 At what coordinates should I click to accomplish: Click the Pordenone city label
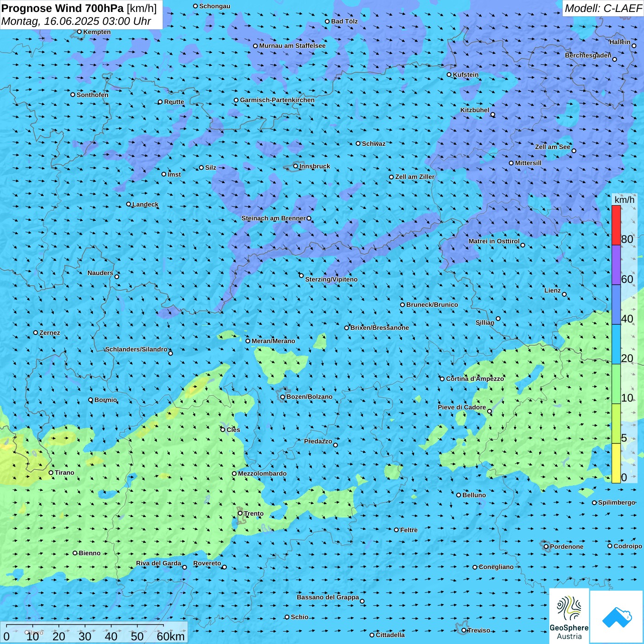tap(567, 546)
